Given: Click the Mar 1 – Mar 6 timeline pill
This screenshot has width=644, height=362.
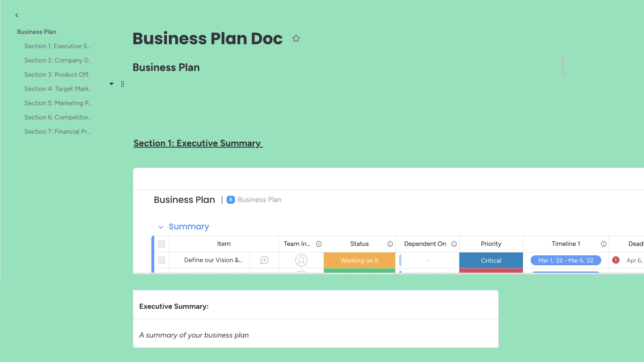Looking at the screenshot, I should 566,260.
